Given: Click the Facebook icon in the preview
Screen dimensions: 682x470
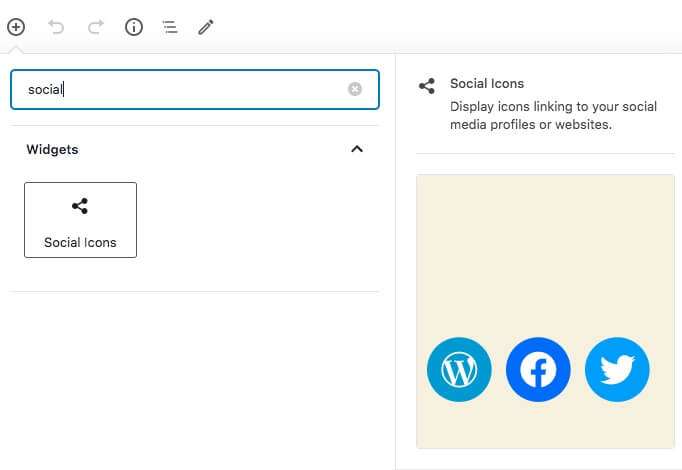Looking at the screenshot, I should tap(538, 370).
